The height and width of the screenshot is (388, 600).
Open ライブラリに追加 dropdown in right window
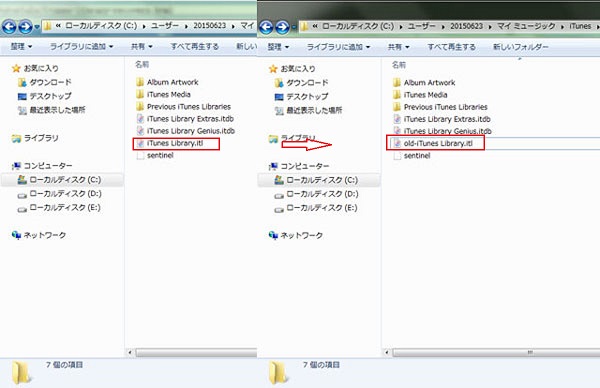click(x=339, y=47)
